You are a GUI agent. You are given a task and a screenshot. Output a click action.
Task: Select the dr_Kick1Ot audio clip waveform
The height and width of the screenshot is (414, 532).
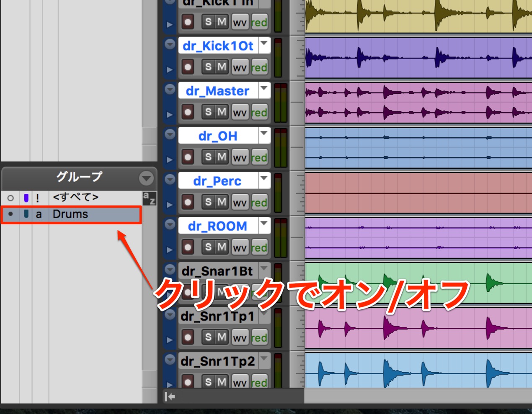click(x=418, y=57)
